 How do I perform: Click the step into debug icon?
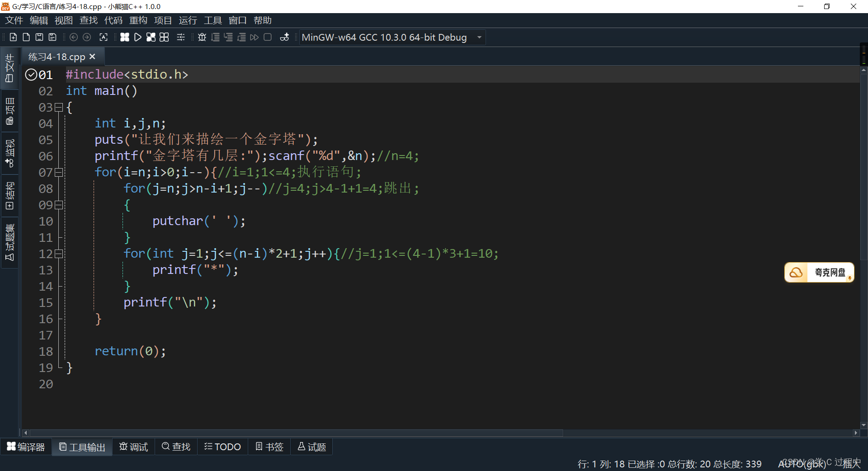click(x=229, y=37)
